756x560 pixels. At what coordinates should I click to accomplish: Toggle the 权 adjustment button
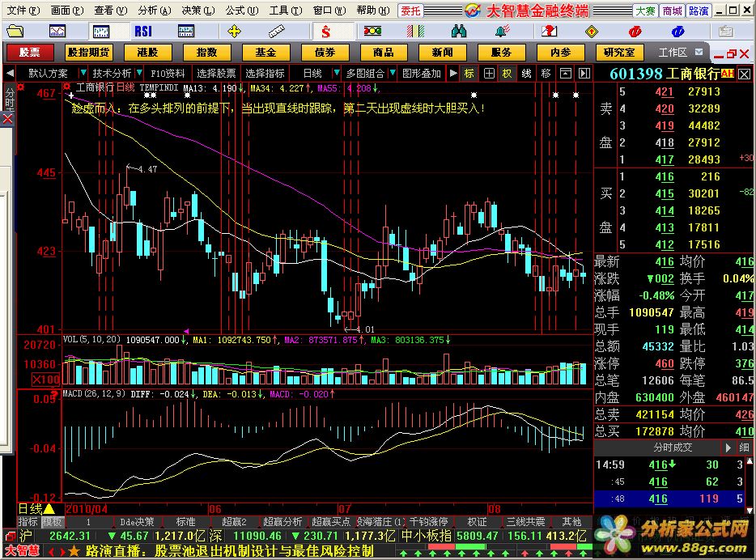click(507, 74)
